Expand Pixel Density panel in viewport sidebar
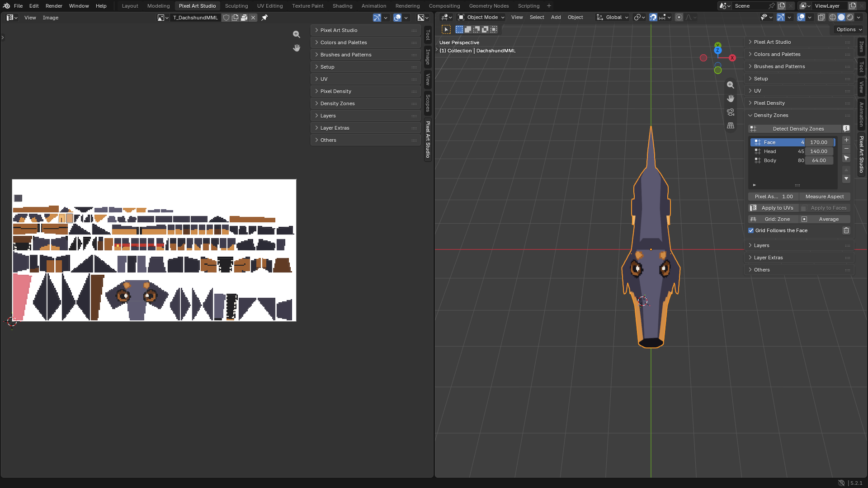Screen dimensions: 868x488 click(x=799, y=103)
